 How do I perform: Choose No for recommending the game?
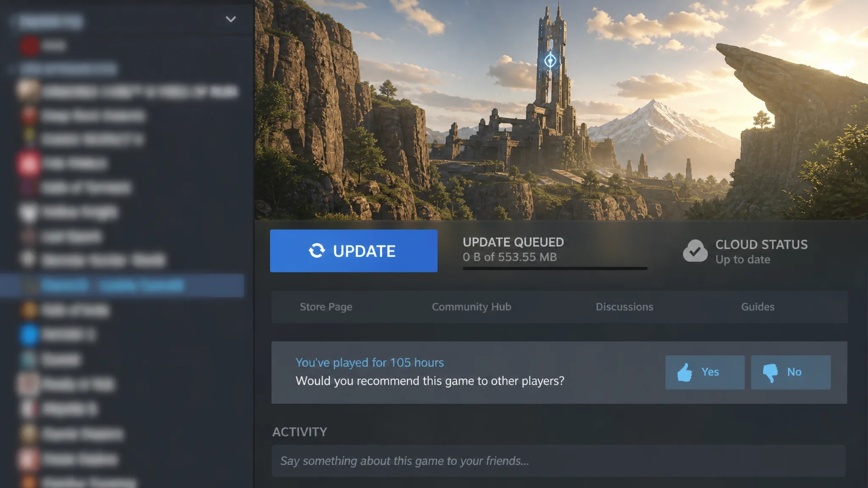(x=791, y=372)
